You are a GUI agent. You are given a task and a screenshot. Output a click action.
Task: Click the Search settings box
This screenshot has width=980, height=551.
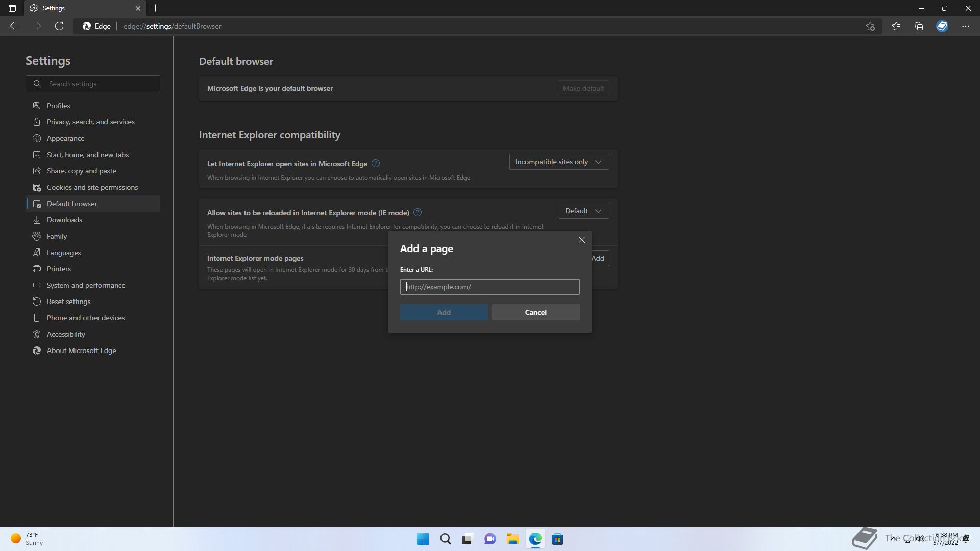(93, 84)
